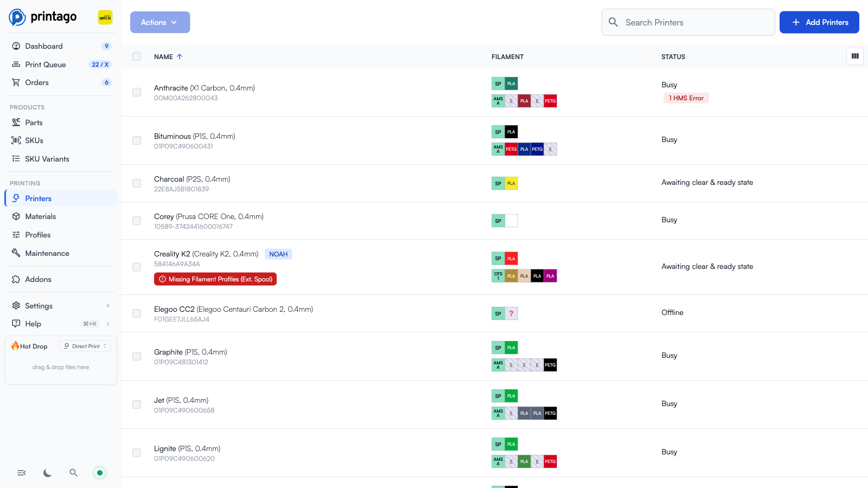Check the Jet printer checkbox
Viewport: 868px width, 488px height.
(137, 404)
